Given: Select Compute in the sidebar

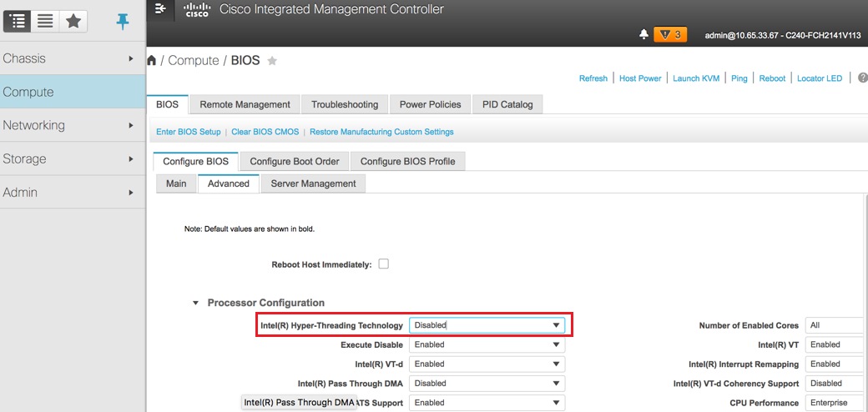Looking at the screenshot, I should point(73,92).
